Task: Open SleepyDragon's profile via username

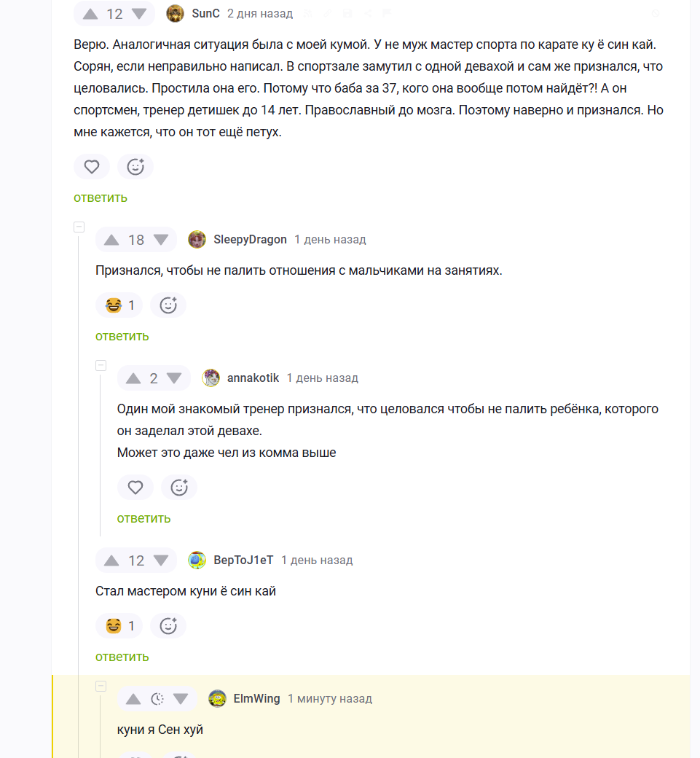Action: 250,240
